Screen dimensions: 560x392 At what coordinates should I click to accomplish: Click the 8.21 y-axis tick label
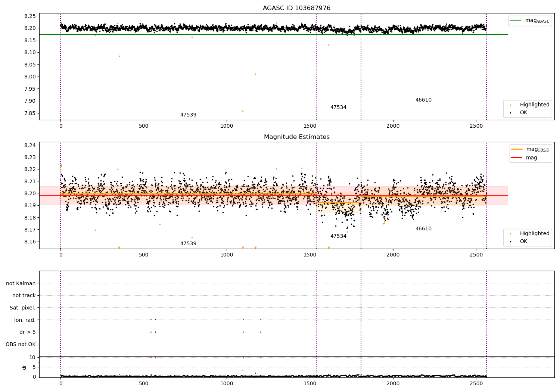tap(30, 181)
